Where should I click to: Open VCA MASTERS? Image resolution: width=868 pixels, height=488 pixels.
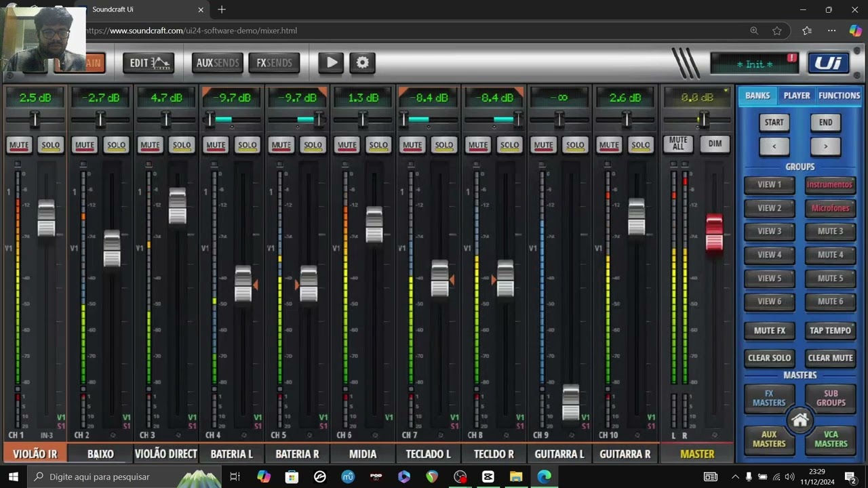(x=830, y=439)
